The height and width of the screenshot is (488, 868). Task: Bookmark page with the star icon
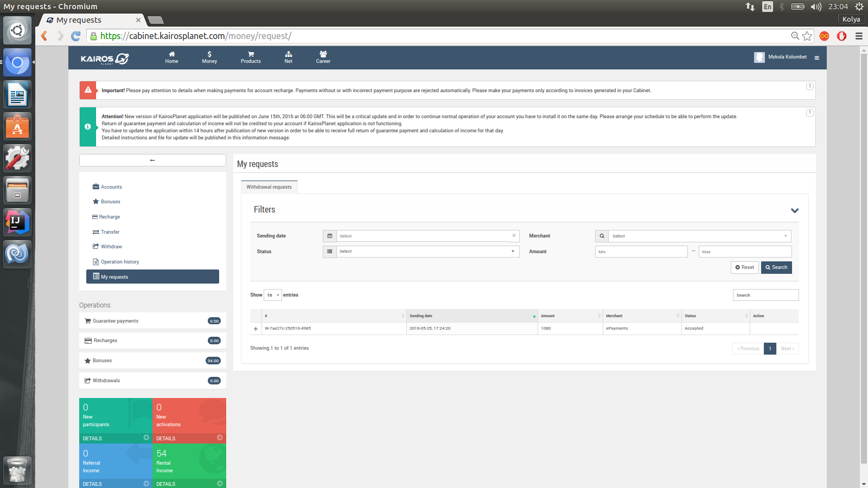click(x=807, y=36)
